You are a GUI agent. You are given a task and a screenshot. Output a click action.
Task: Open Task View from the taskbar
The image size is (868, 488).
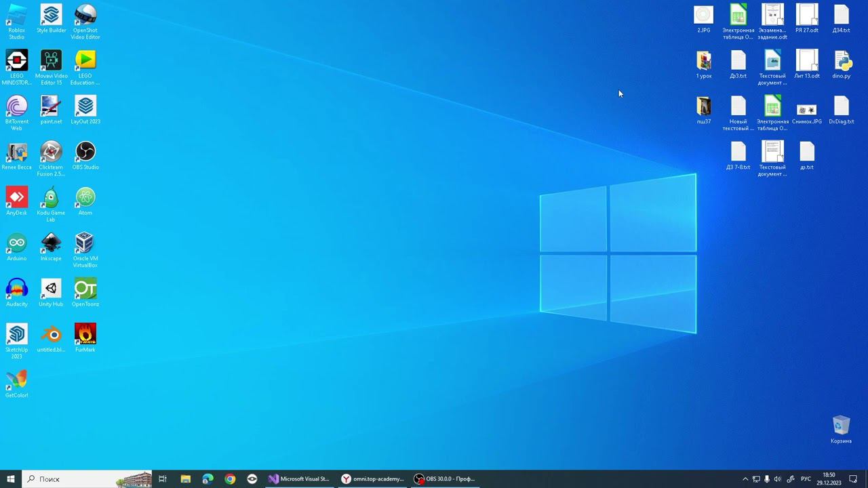163,479
